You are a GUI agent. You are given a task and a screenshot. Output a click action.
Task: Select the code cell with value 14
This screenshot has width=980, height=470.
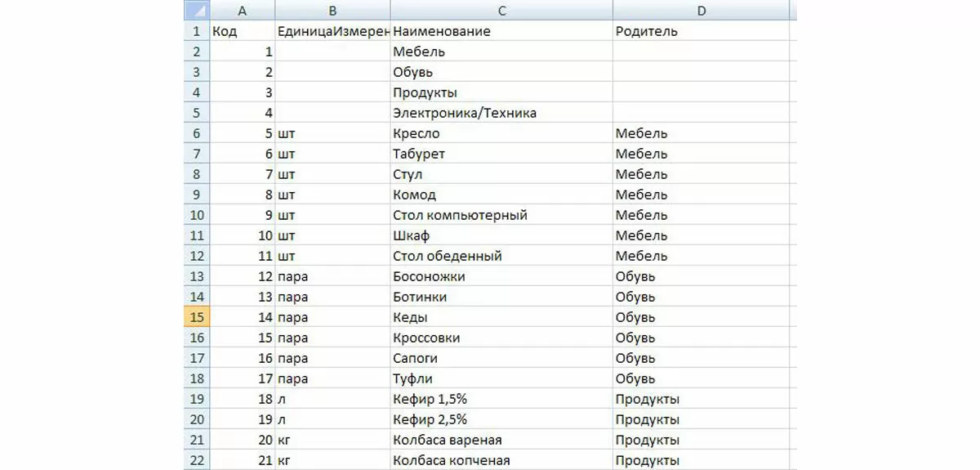[243, 317]
